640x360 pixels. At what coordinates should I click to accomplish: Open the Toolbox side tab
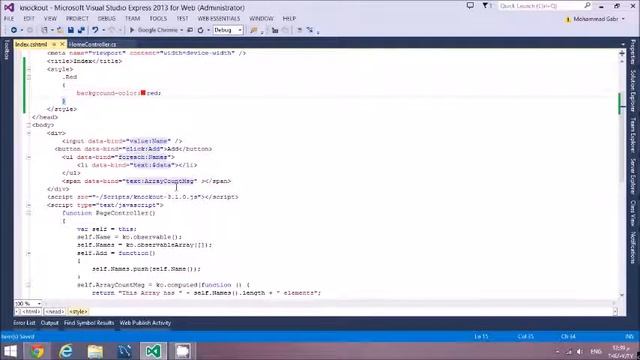tap(6, 50)
